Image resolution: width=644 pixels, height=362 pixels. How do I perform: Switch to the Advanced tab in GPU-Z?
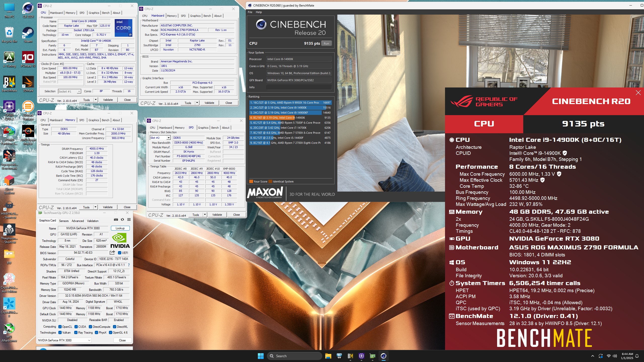(x=78, y=221)
